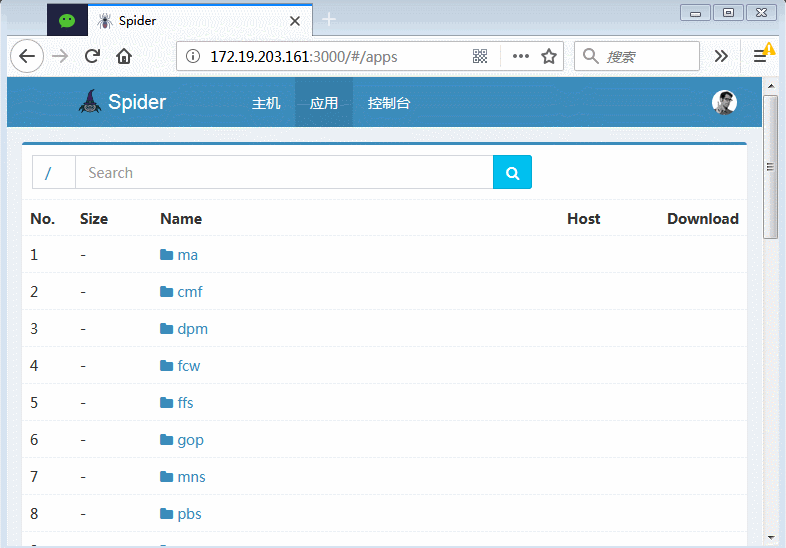Click the Size column header

click(x=94, y=219)
